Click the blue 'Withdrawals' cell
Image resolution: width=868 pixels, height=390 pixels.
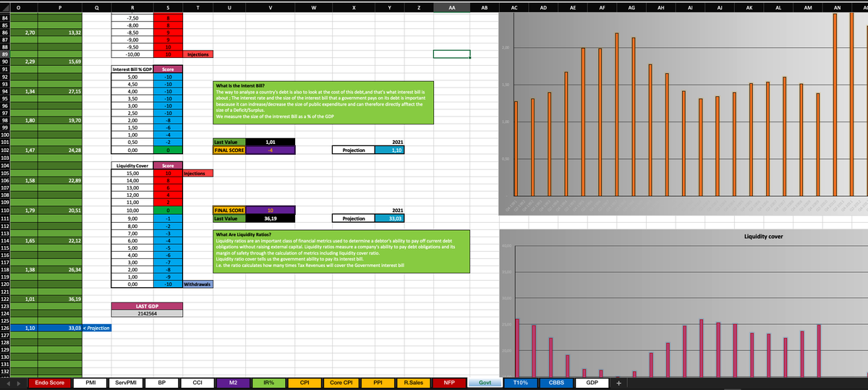click(x=197, y=285)
